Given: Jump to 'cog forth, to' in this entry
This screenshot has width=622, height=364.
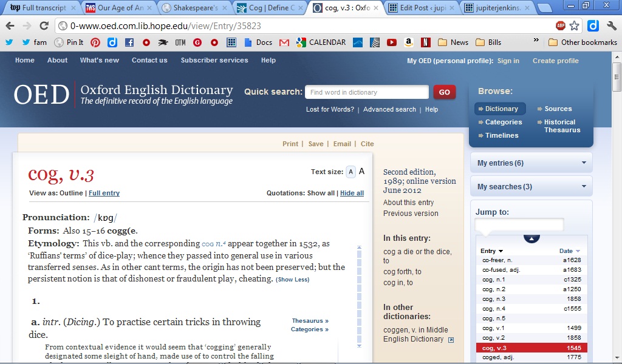Looking at the screenshot, I should click(402, 272).
